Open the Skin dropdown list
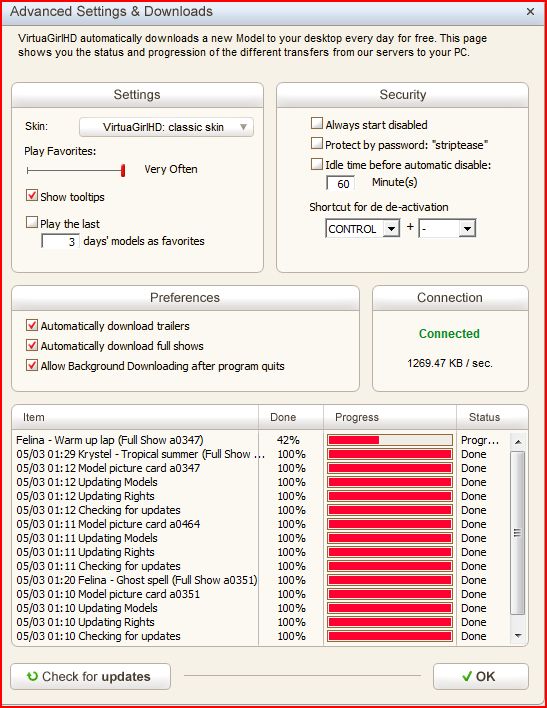Image resolution: width=547 pixels, height=708 pixels. click(x=166, y=127)
